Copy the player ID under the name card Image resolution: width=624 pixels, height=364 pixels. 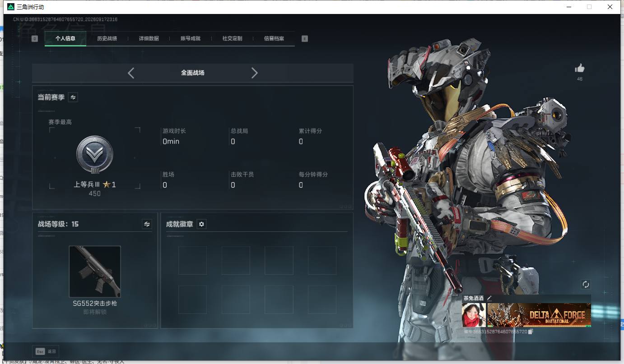pyautogui.click(x=531, y=332)
